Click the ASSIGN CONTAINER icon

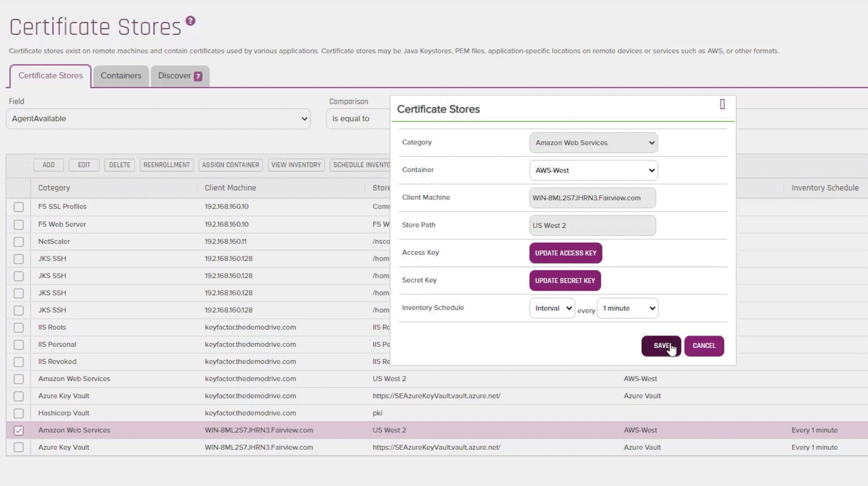coord(230,165)
